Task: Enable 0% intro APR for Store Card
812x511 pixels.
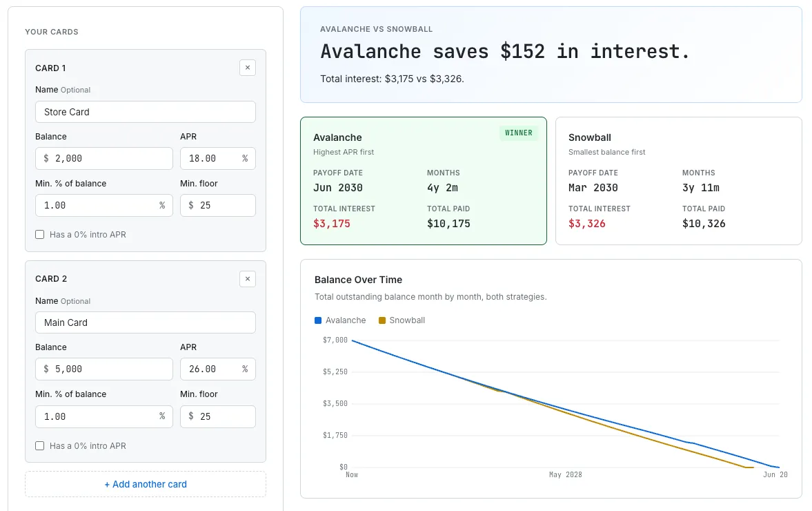Action: tap(39, 234)
